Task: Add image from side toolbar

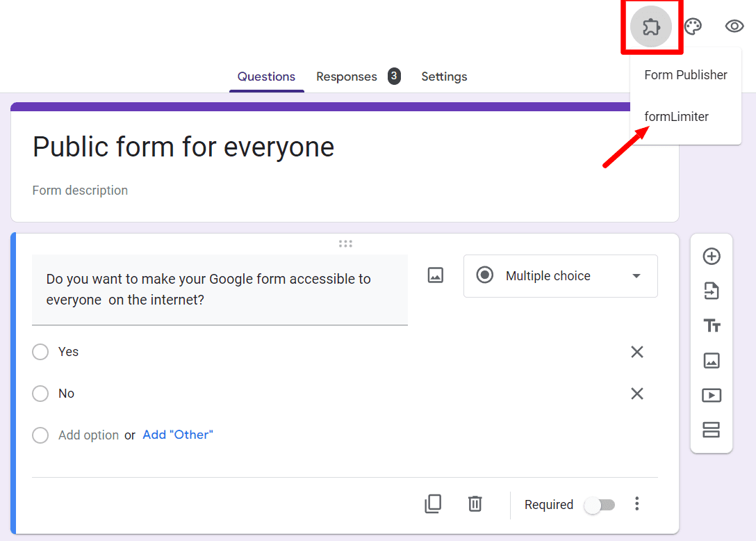Action: (x=712, y=360)
